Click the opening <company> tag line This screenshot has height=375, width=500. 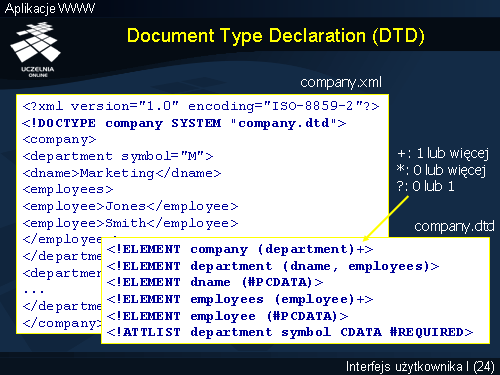point(59,140)
